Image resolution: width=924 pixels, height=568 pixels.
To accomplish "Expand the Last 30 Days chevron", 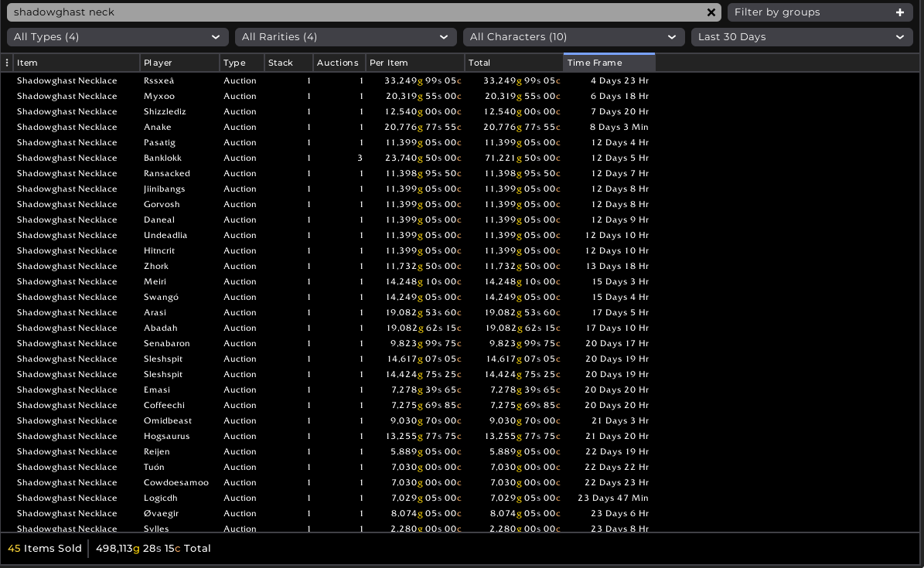I will click(x=900, y=36).
